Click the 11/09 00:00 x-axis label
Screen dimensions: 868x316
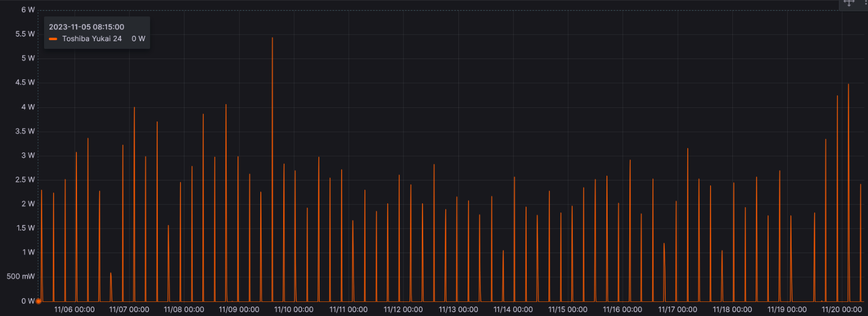click(239, 309)
